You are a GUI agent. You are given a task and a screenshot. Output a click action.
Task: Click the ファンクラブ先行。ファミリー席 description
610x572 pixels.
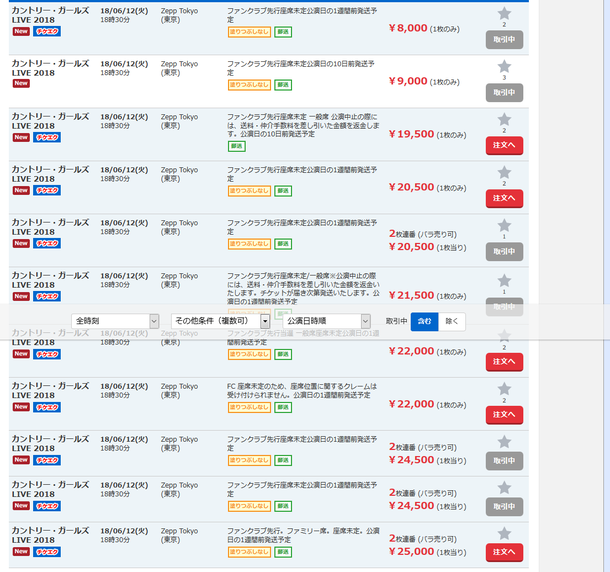point(303,535)
